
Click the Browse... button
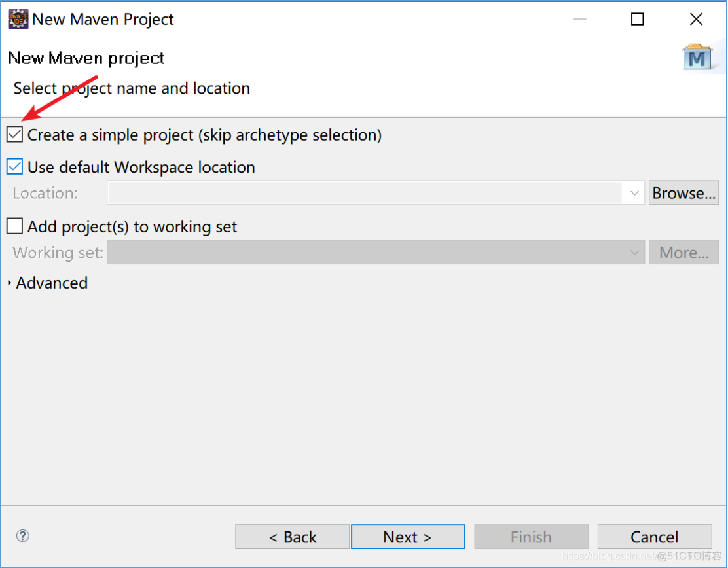coord(683,193)
